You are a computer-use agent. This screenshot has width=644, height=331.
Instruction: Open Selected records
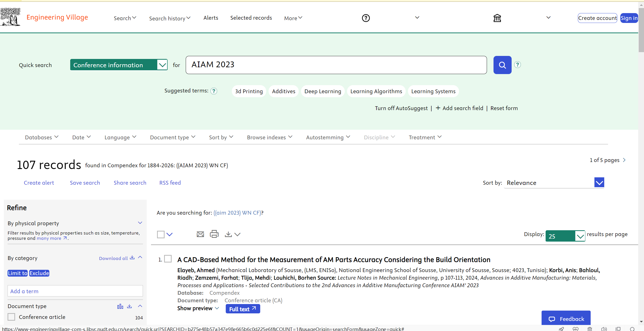(251, 18)
